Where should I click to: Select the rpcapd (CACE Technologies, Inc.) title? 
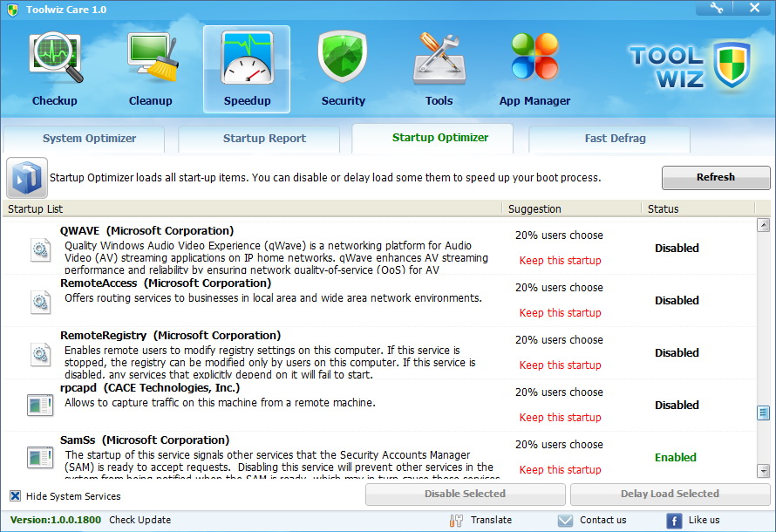pos(150,388)
